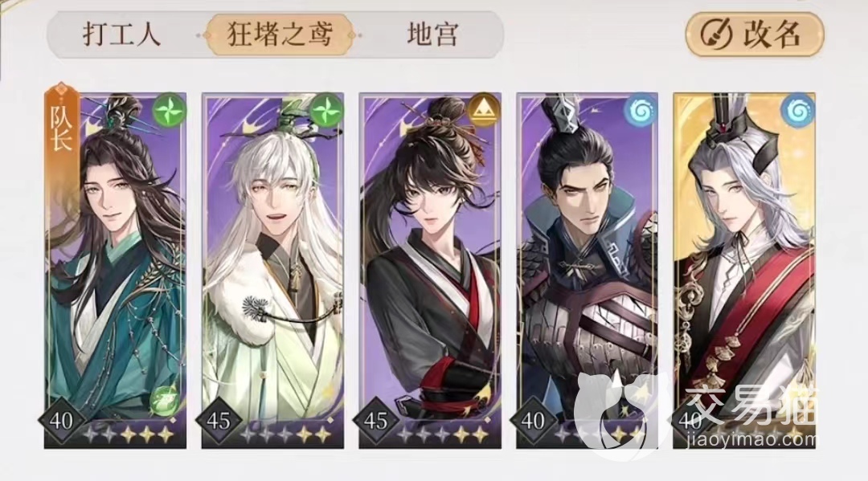Open the 地宫 team tab

point(432,35)
